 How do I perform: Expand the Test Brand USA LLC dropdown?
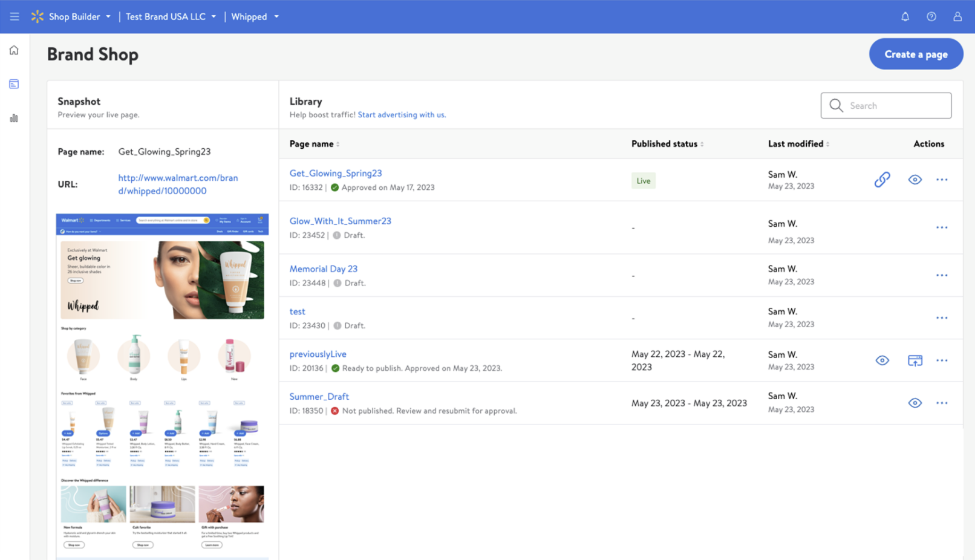pos(213,16)
